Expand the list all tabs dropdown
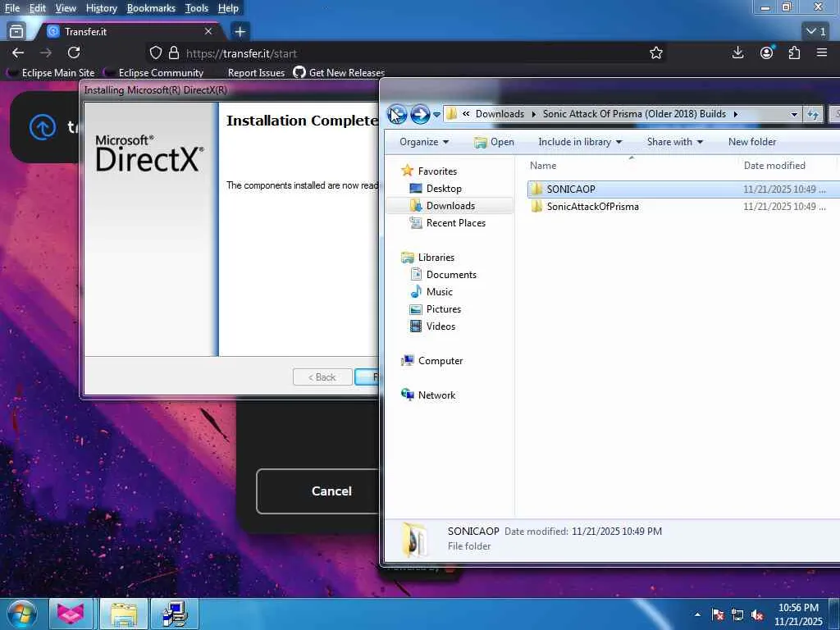The image size is (840, 630). click(x=816, y=32)
